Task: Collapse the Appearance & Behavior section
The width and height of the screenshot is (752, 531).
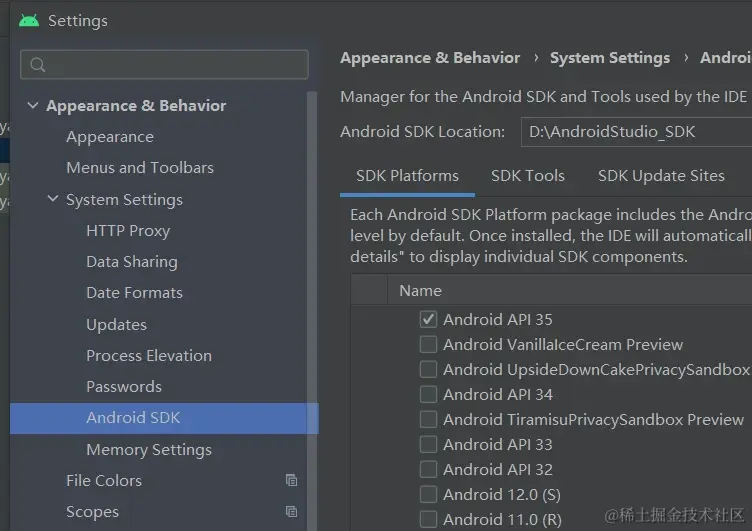Action: (x=33, y=105)
